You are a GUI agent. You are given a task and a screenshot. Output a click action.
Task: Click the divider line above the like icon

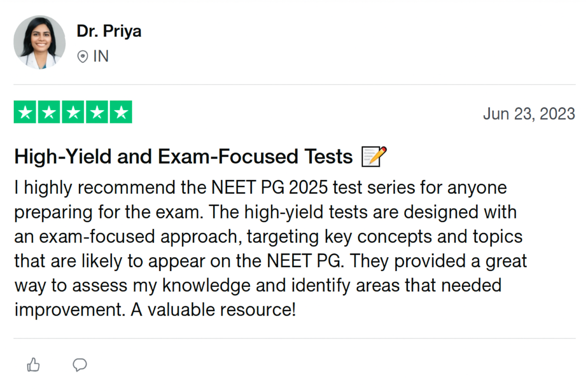tap(294, 339)
